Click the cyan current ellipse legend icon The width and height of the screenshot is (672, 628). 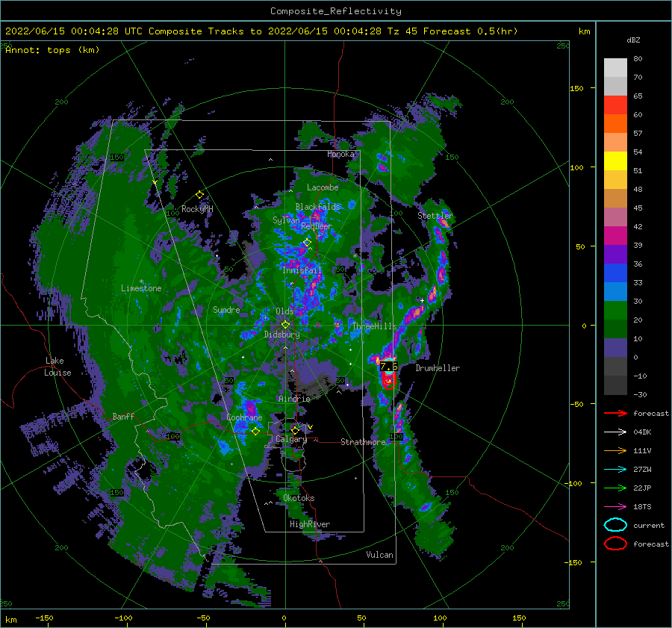[615, 525]
